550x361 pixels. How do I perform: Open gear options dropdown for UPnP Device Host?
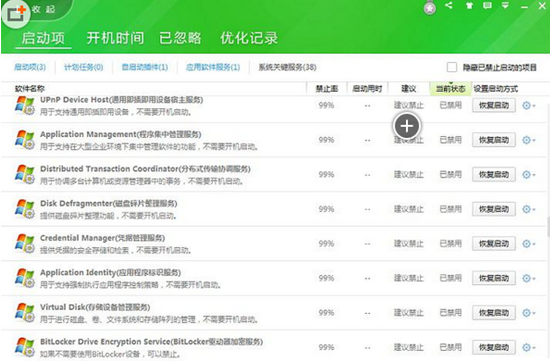coord(529,105)
